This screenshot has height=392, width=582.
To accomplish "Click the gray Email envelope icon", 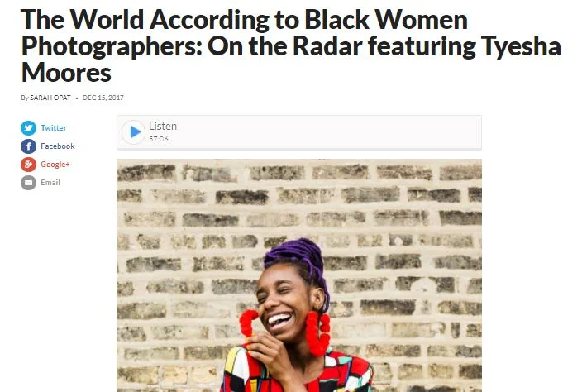I will [x=28, y=183].
